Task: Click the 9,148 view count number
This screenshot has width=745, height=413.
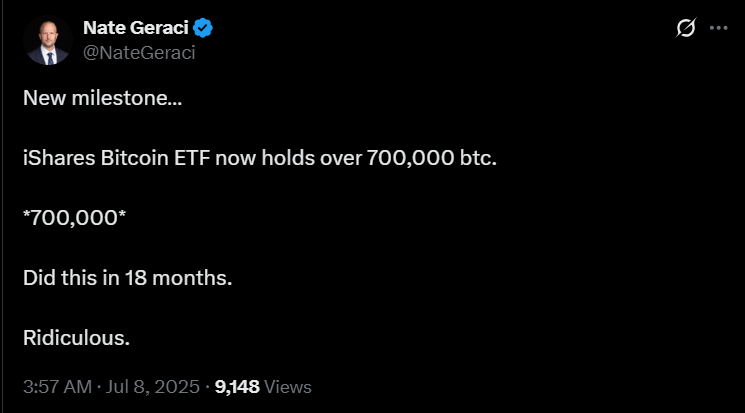Action: [x=237, y=387]
